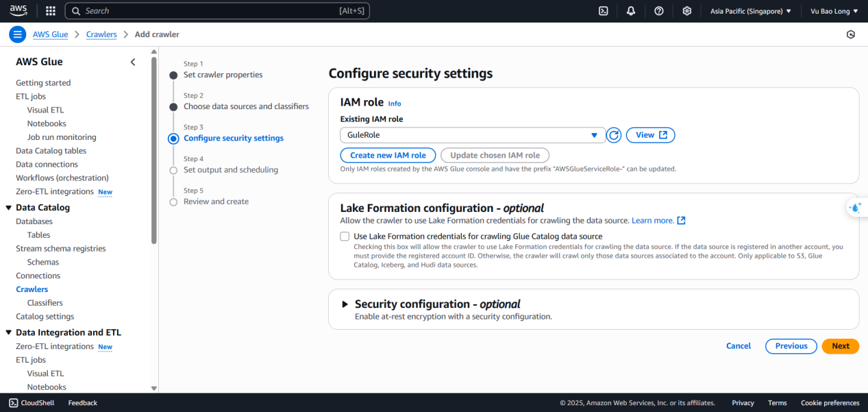Open the Asia Pacific (Singapore) region dropdown

(x=750, y=11)
